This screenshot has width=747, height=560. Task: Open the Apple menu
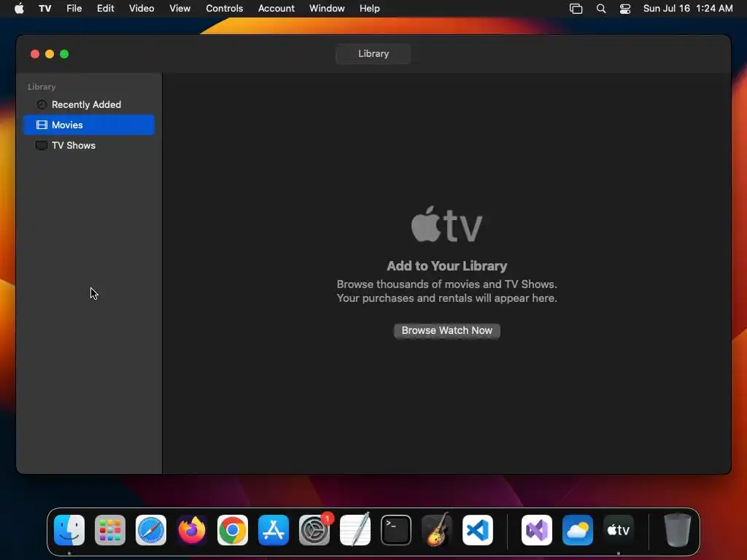(19, 9)
